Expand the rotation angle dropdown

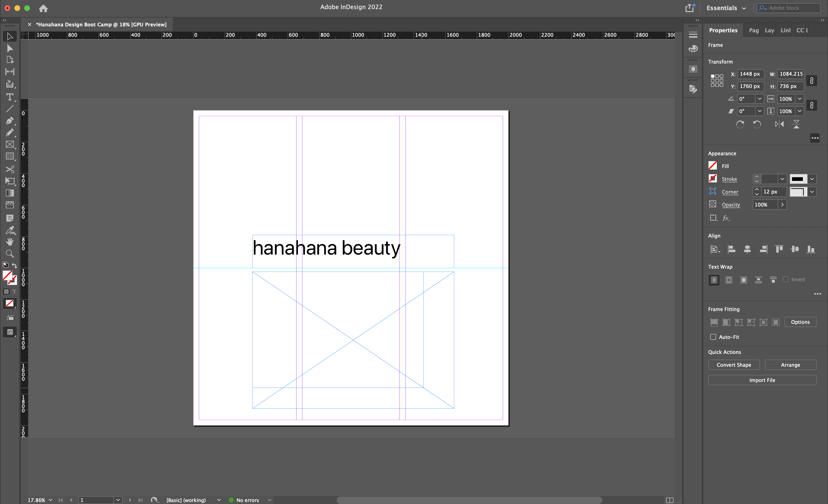[x=759, y=99]
